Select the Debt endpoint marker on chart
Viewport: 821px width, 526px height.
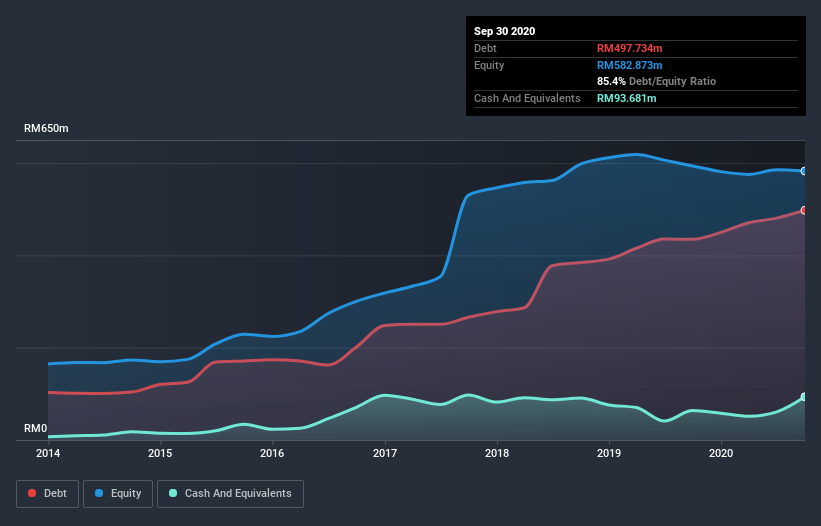804,210
